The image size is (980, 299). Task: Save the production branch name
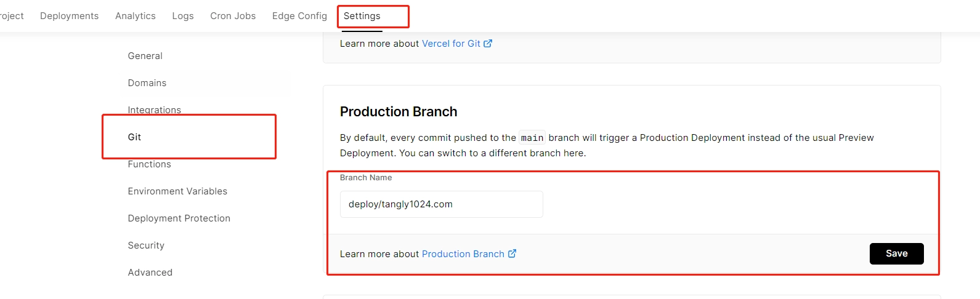click(897, 253)
